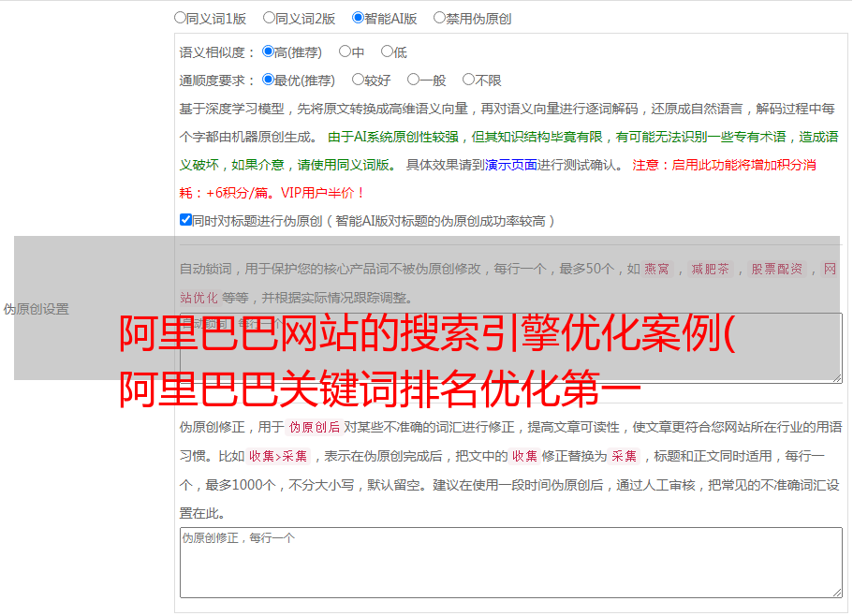Click the 股票配资 example keyword
853x616 pixels.
pos(777,269)
